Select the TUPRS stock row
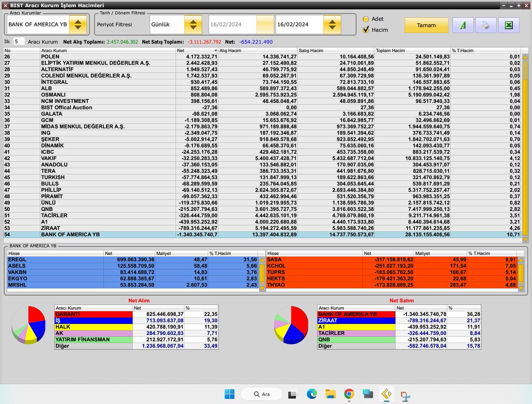Viewport: 532px width, 404px height. click(x=391, y=272)
